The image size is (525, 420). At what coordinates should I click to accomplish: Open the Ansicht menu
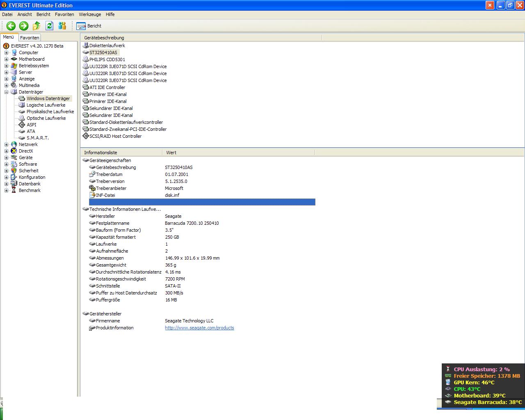coord(25,14)
